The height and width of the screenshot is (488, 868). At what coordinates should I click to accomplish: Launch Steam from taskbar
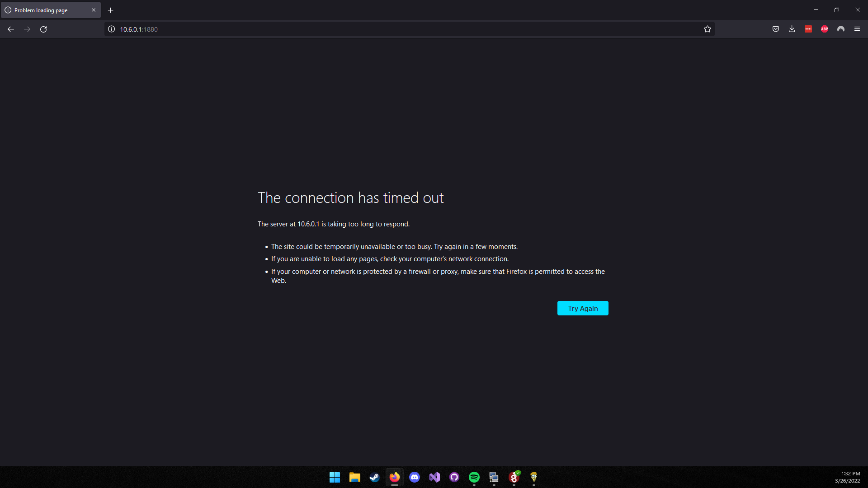coord(374,477)
